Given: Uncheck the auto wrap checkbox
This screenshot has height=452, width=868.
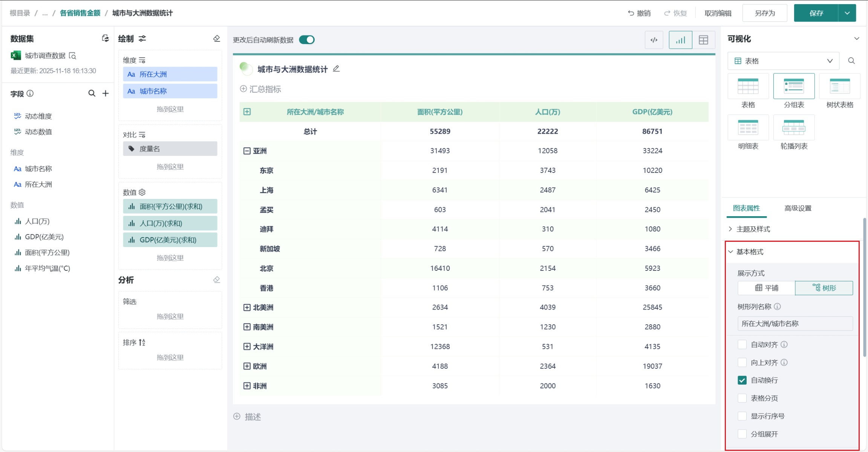Looking at the screenshot, I should pyautogui.click(x=742, y=380).
